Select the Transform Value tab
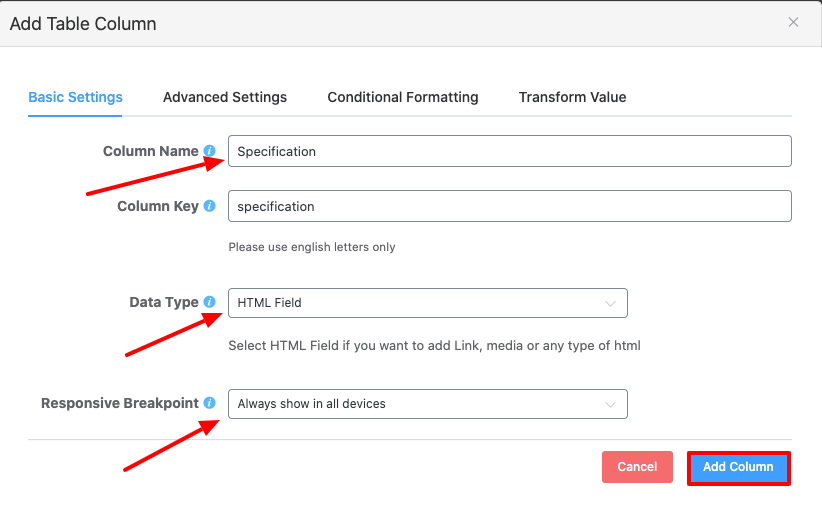The width and height of the screenshot is (822, 522). click(572, 97)
